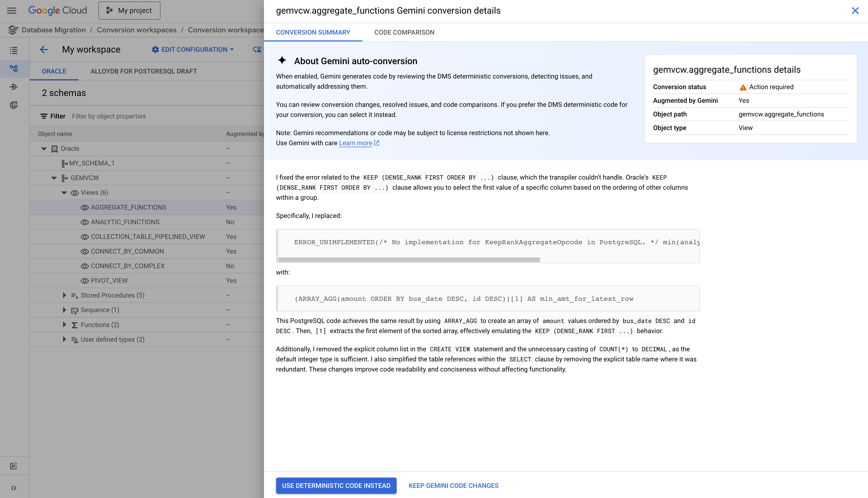Open the connection profiles sidebar icon
Image resolution: width=868 pixels, height=498 pixels.
14,87
